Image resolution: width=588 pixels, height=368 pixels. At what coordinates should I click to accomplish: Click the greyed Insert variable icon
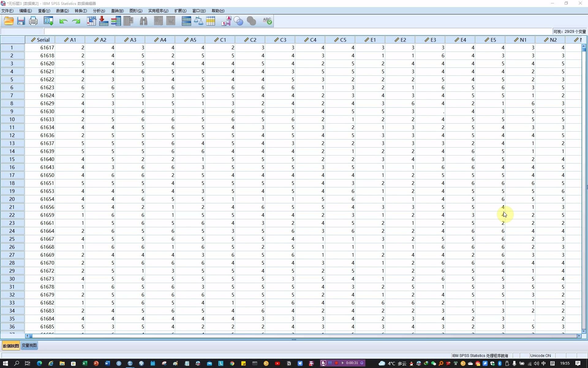(x=171, y=21)
